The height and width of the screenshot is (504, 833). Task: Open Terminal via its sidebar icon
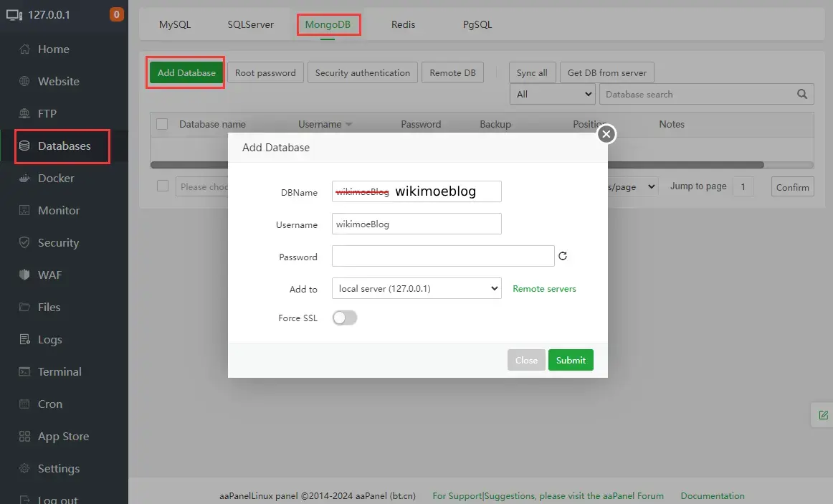click(x=25, y=372)
